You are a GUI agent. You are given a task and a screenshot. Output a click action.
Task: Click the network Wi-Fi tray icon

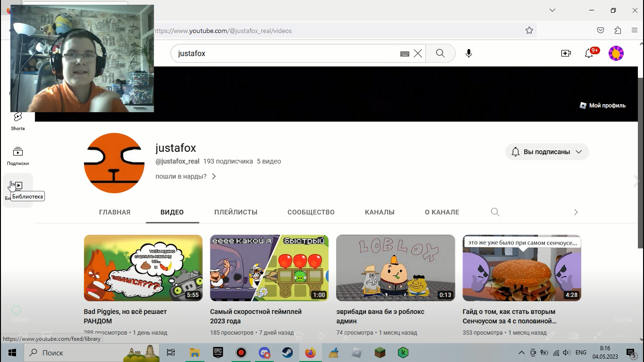coord(556,353)
